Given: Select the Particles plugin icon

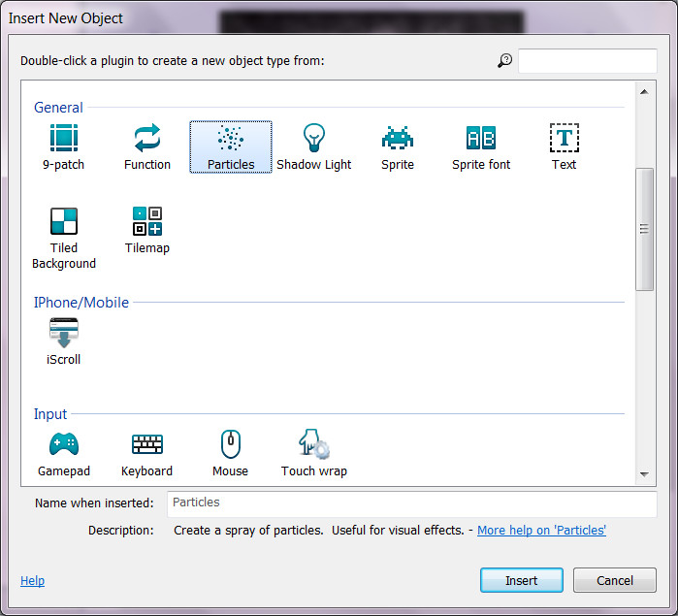Looking at the screenshot, I should point(231,139).
